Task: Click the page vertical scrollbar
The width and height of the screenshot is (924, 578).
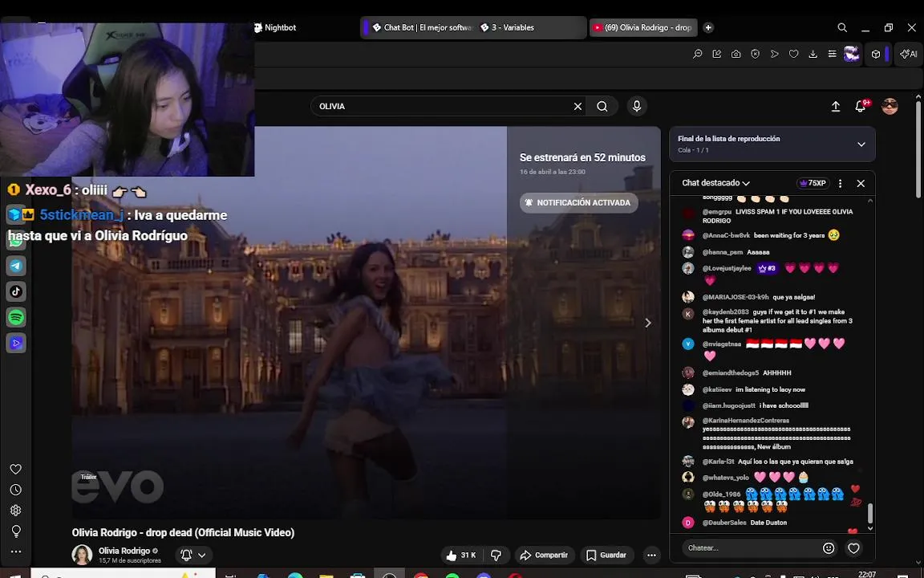Action: coord(918,151)
